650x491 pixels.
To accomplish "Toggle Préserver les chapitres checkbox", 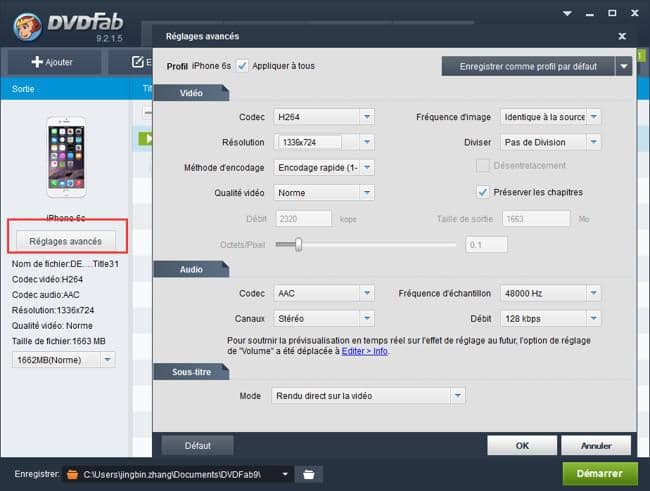I will (483, 192).
